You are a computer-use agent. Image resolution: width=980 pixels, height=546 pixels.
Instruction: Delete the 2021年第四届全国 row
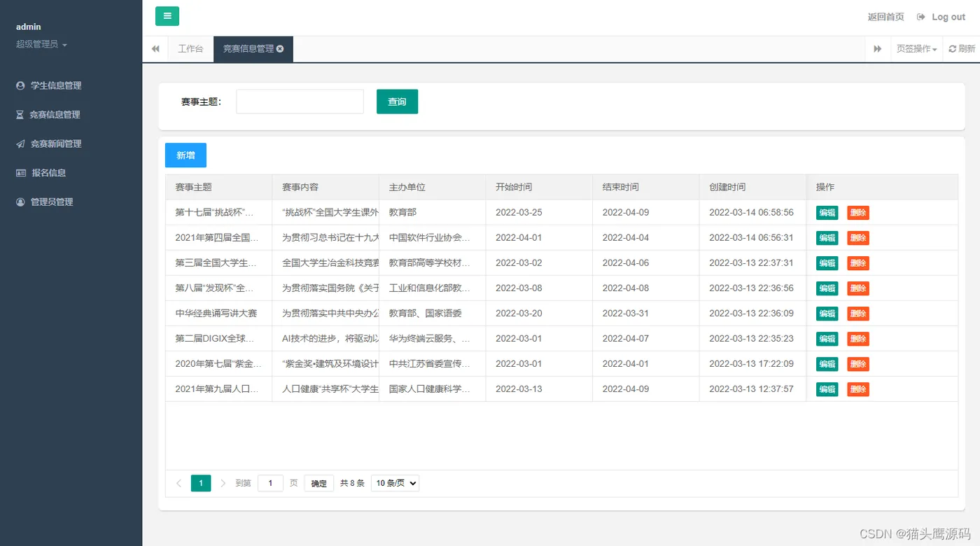(858, 238)
